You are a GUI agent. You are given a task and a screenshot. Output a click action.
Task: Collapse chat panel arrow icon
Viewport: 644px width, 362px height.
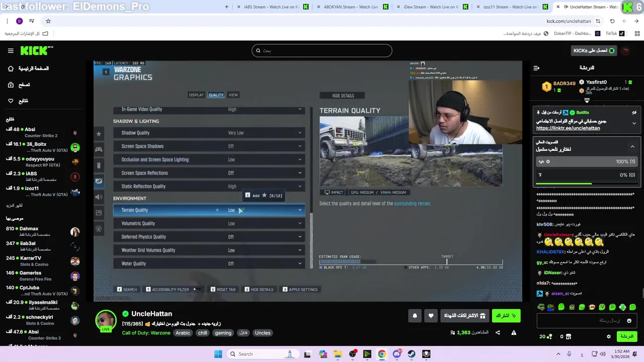(536, 68)
